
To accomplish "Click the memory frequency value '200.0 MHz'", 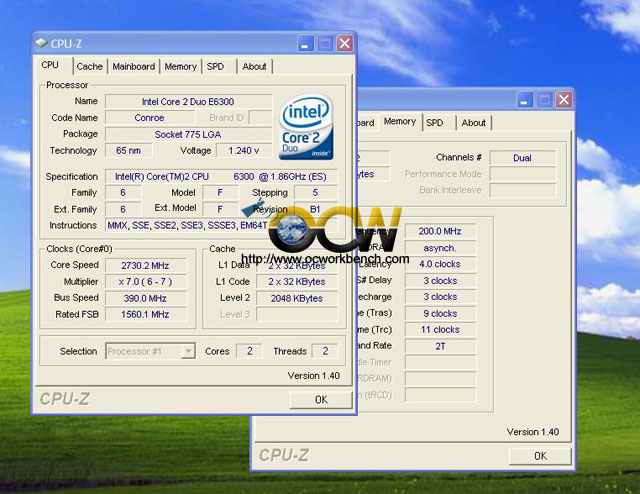I will [440, 231].
